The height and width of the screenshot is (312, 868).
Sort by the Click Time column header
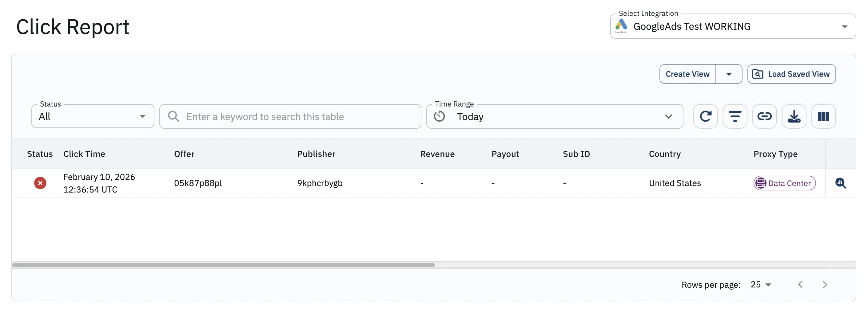(x=84, y=154)
